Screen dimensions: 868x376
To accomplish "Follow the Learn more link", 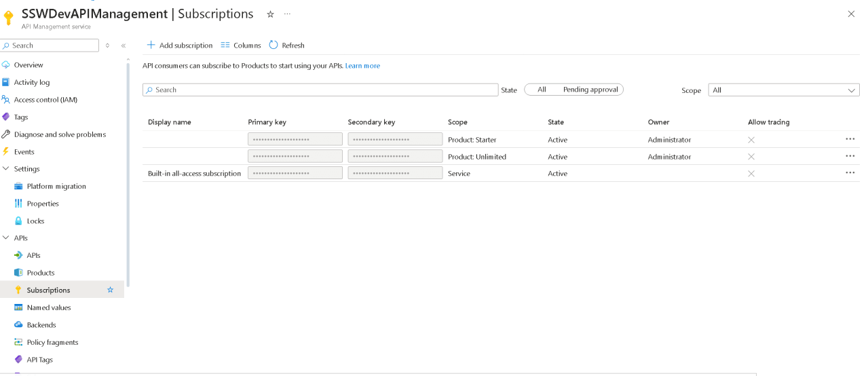I will [x=362, y=66].
